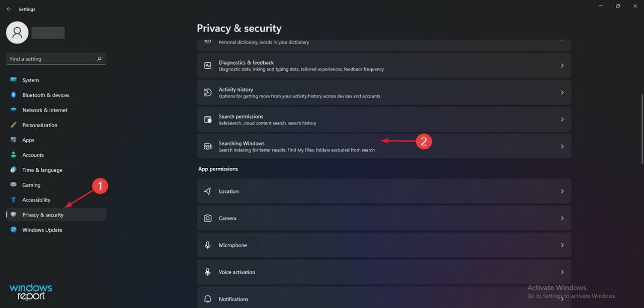
Task: Click the Location arrow icon
Action: [207, 191]
